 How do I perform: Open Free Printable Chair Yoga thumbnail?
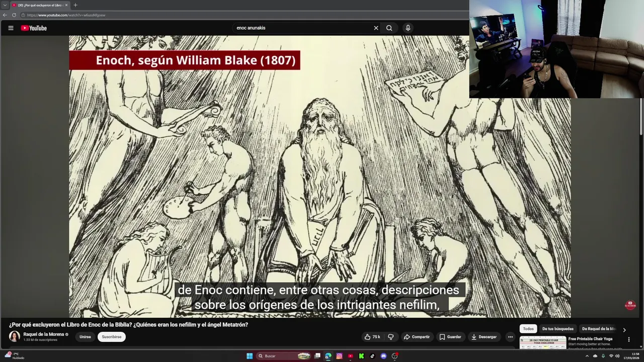coord(542,343)
